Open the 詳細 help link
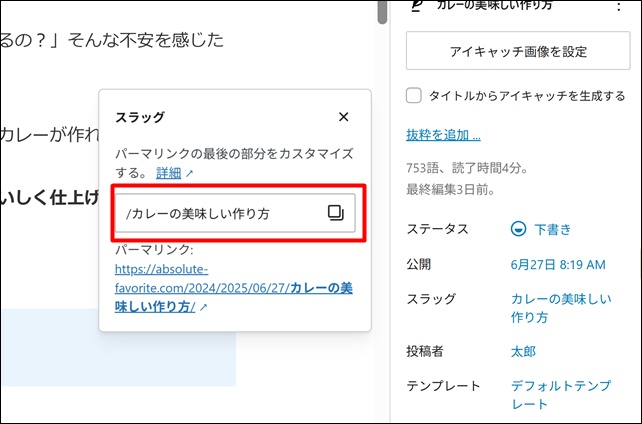The height and width of the screenshot is (424, 642). [168, 173]
